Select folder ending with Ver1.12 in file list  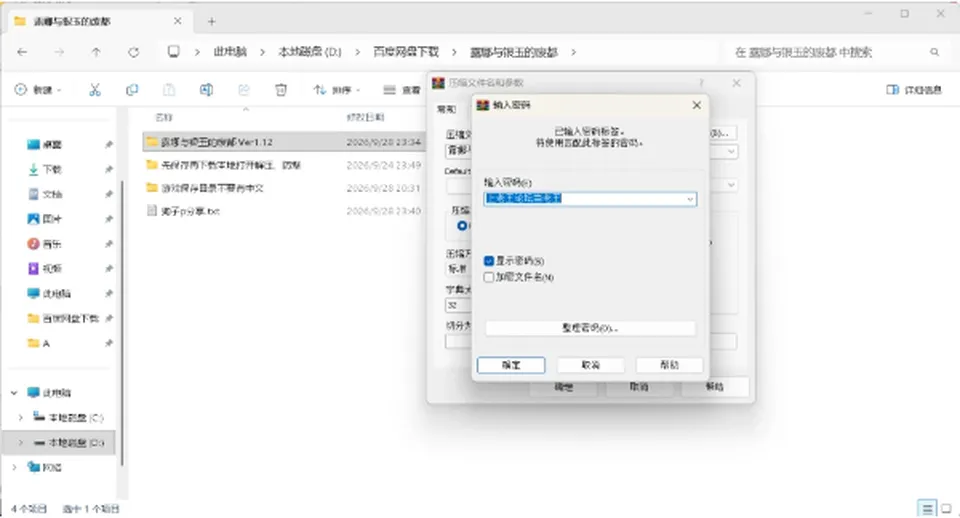[x=283, y=142]
